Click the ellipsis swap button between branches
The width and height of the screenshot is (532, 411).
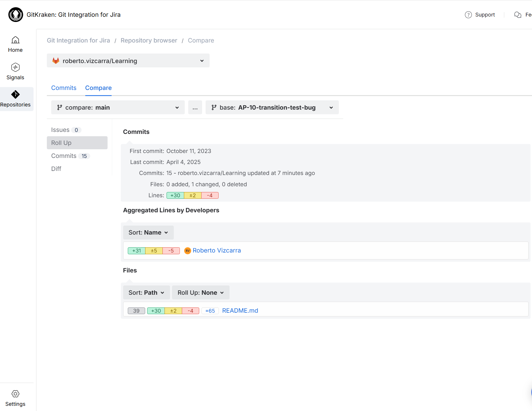pyautogui.click(x=195, y=108)
